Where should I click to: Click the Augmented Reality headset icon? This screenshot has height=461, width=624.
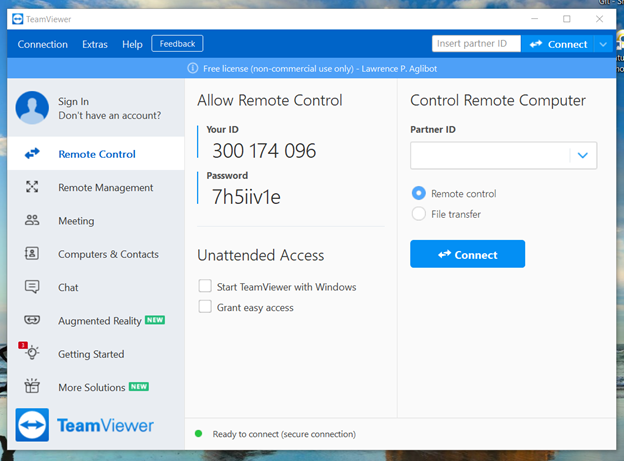coord(32,320)
